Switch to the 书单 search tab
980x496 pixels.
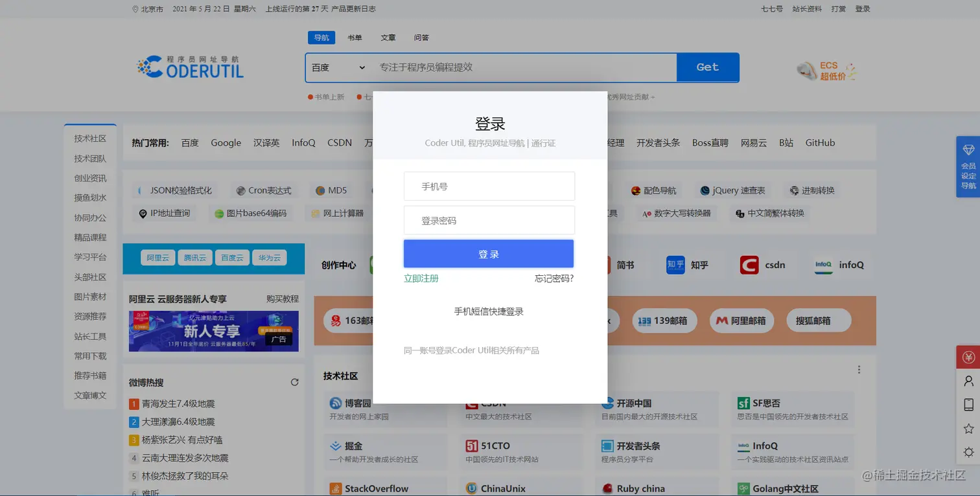coord(355,38)
